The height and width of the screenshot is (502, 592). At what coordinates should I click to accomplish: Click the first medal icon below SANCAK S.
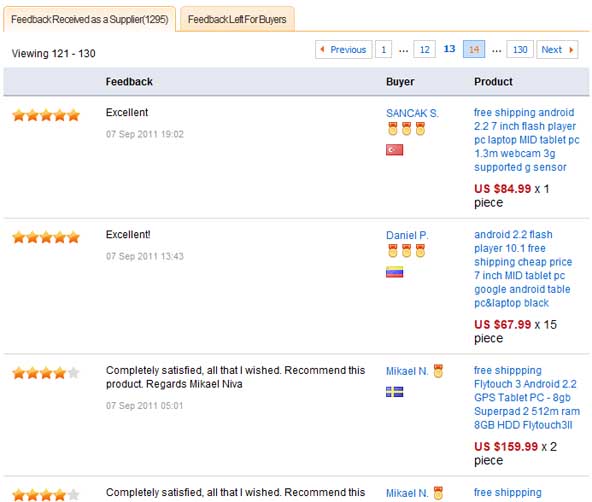tap(393, 129)
